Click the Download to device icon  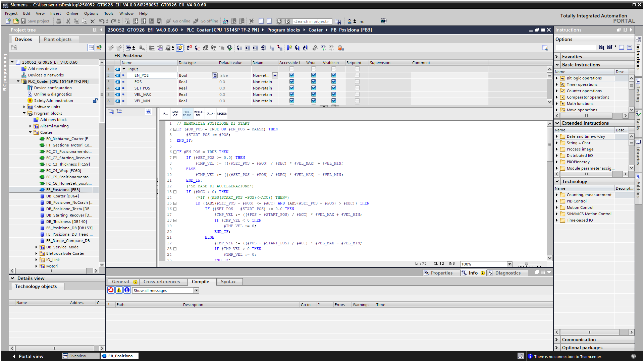tap(136, 21)
